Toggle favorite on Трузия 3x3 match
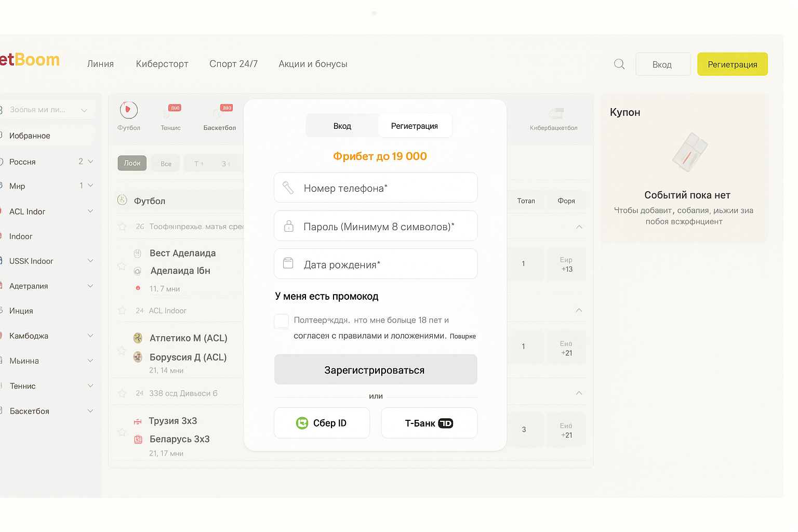The width and height of the screenshot is (798, 532). tap(122, 432)
